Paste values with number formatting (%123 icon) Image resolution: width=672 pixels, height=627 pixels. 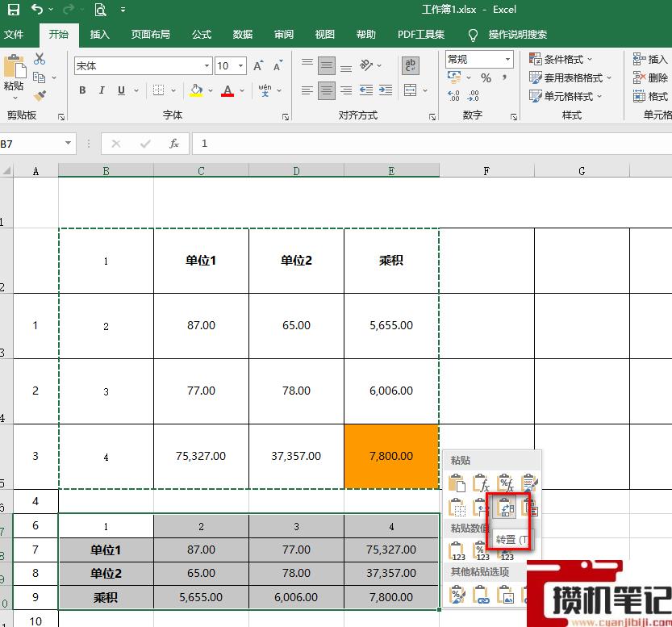tap(482, 552)
